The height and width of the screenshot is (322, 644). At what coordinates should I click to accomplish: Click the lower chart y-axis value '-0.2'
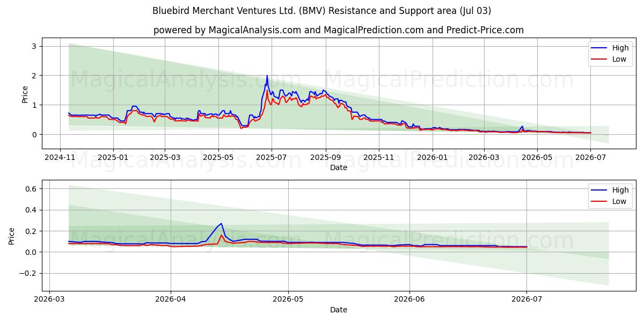[27, 273]
